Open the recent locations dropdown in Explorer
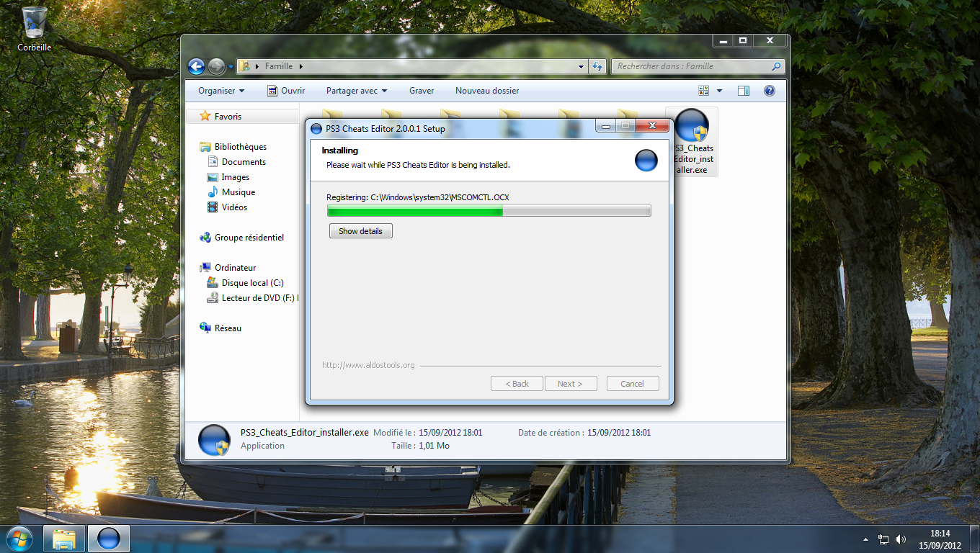980x553 pixels. point(231,66)
